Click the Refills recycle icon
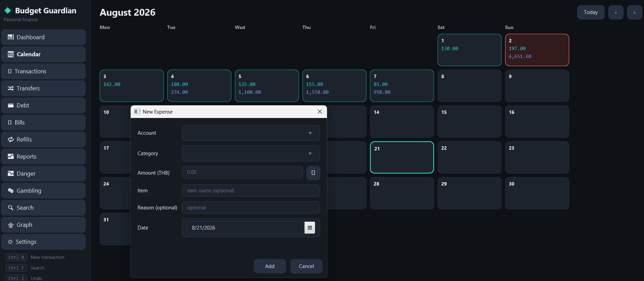This screenshot has height=281, width=644. point(11,139)
